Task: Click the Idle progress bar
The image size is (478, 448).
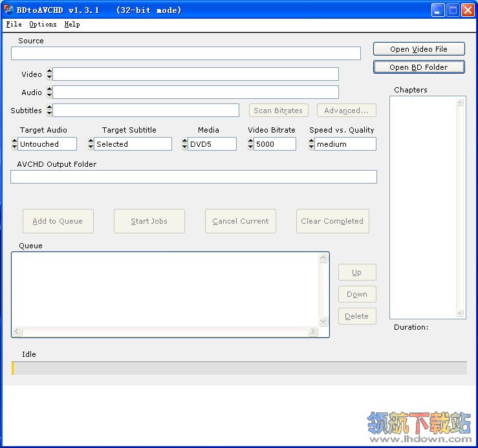Action: tap(239, 368)
